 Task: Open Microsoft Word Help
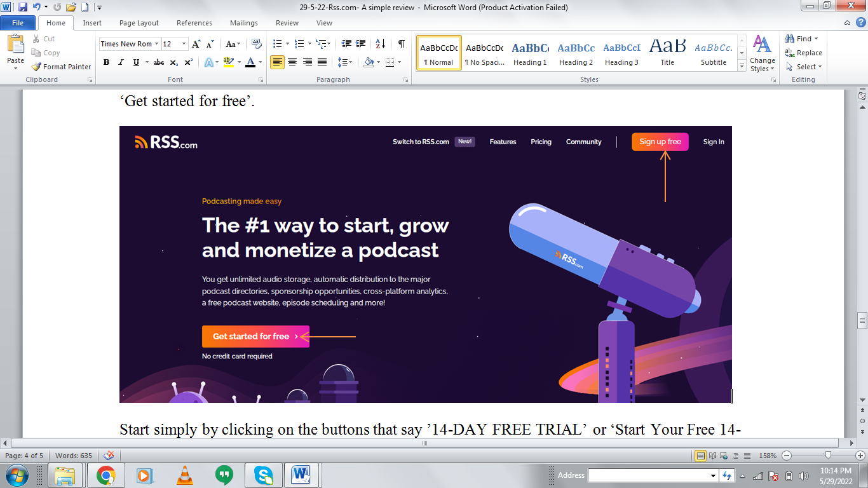pos(861,23)
